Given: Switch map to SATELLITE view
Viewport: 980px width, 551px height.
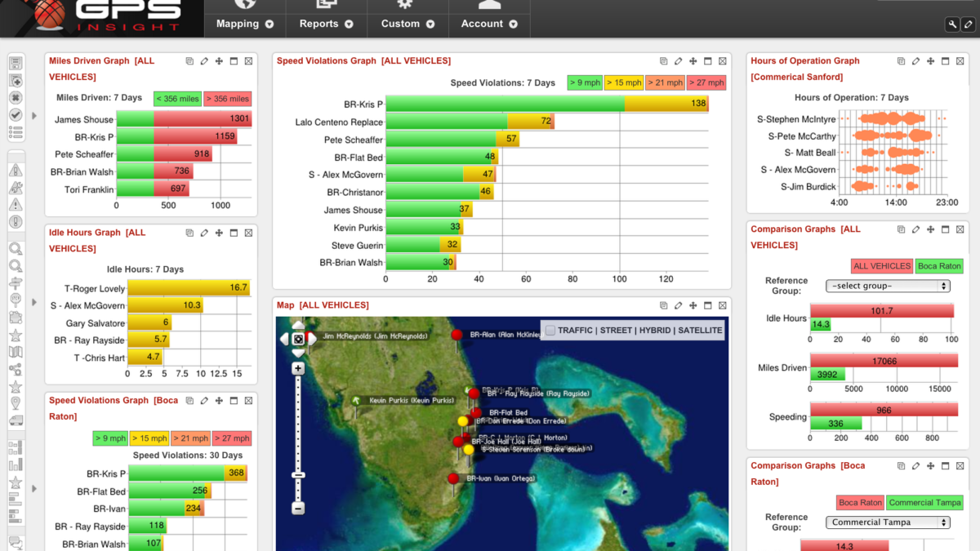Looking at the screenshot, I should (700, 331).
